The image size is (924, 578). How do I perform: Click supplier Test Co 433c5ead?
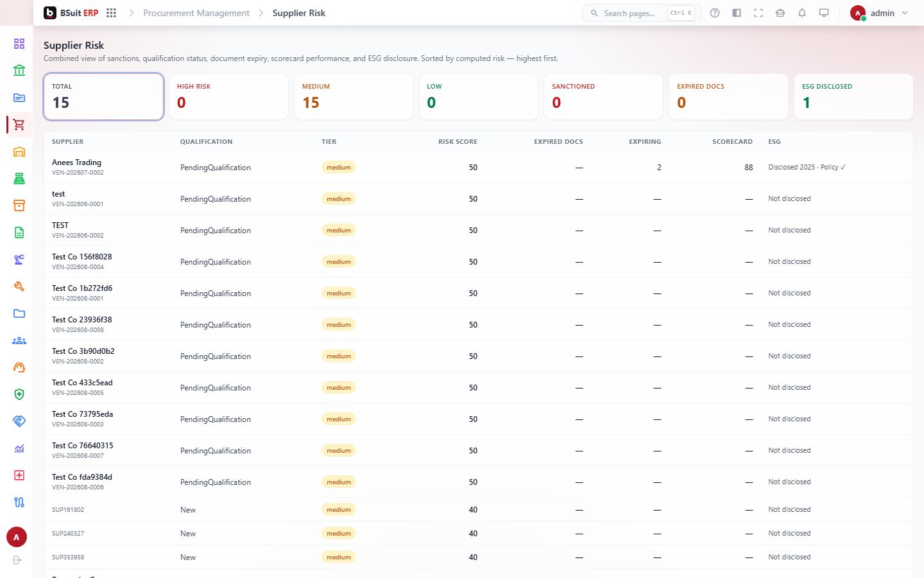coord(82,382)
